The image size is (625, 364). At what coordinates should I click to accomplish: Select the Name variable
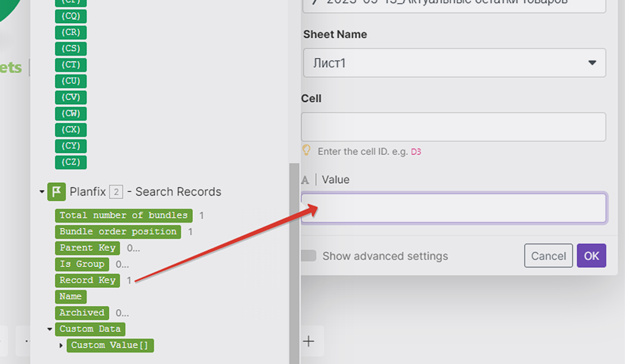tap(71, 297)
